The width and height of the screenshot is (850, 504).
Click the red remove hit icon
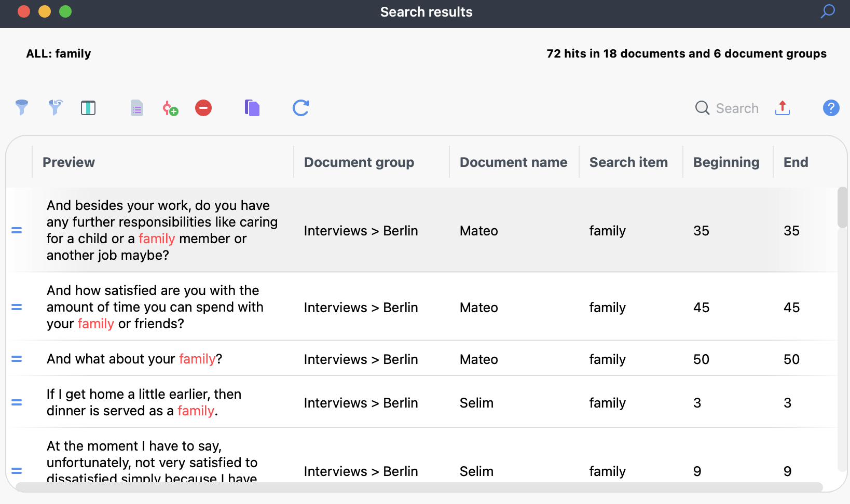(203, 108)
